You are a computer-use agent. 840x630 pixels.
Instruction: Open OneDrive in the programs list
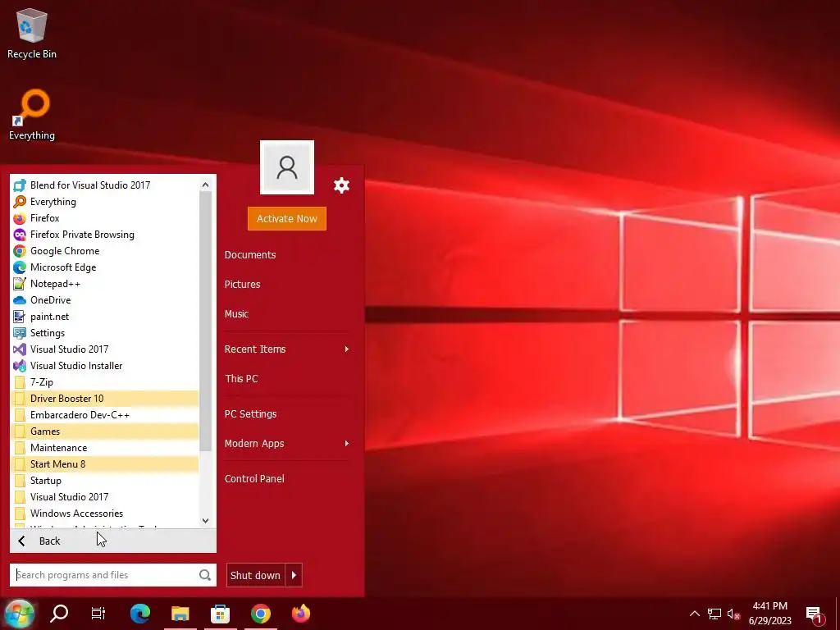pos(104,300)
